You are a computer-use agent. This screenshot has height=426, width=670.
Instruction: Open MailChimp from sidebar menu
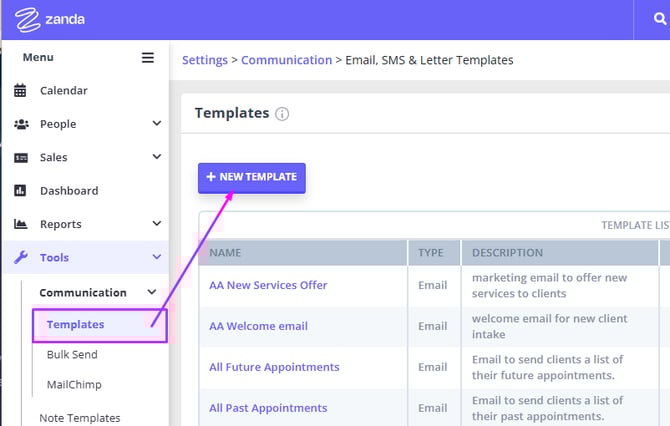click(x=74, y=385)
